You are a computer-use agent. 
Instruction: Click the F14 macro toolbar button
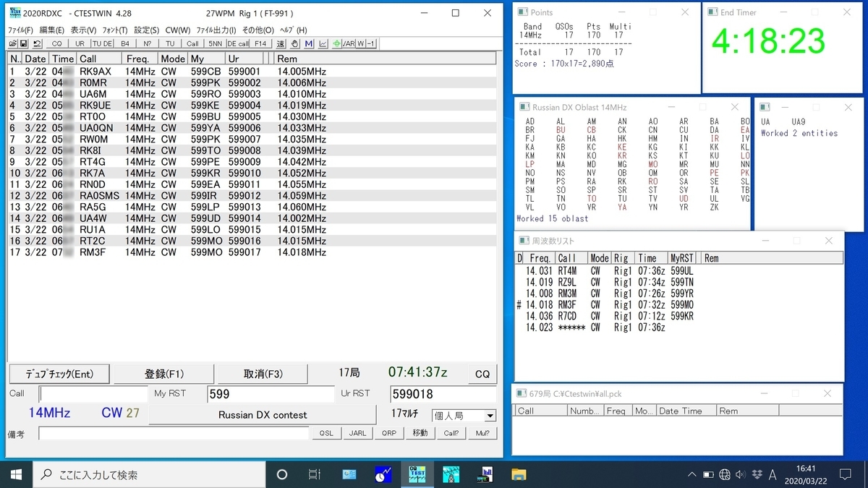click(260, 43)
